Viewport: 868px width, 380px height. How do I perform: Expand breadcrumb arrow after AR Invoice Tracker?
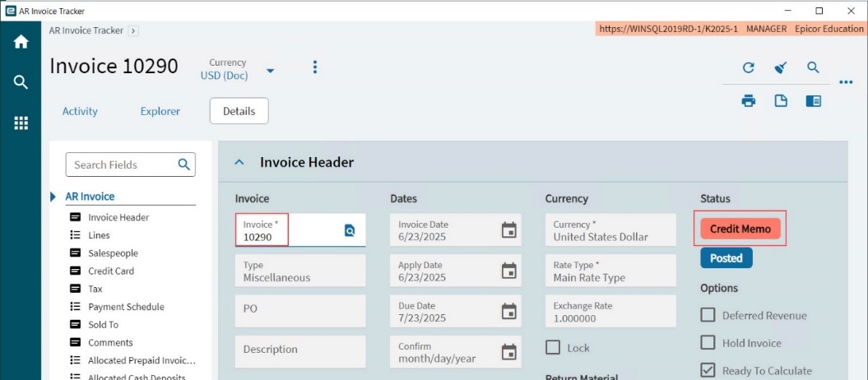132,31
